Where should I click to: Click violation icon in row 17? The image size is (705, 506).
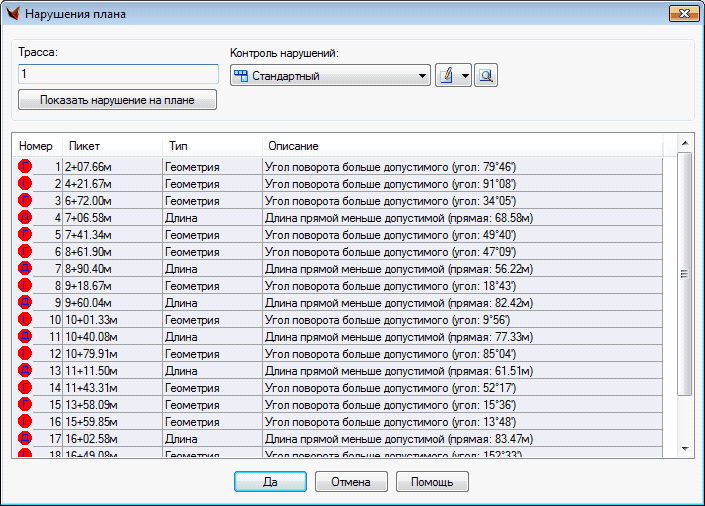(25, 439)
